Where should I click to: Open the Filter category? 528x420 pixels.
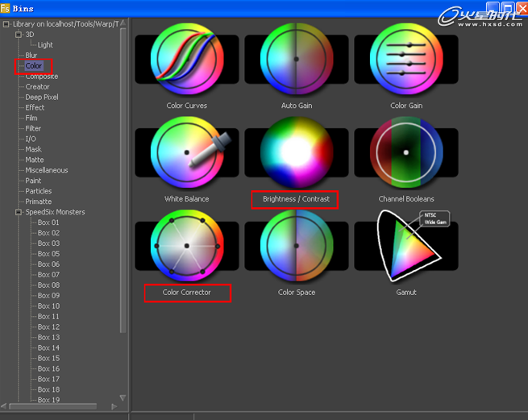click(33, 128)
